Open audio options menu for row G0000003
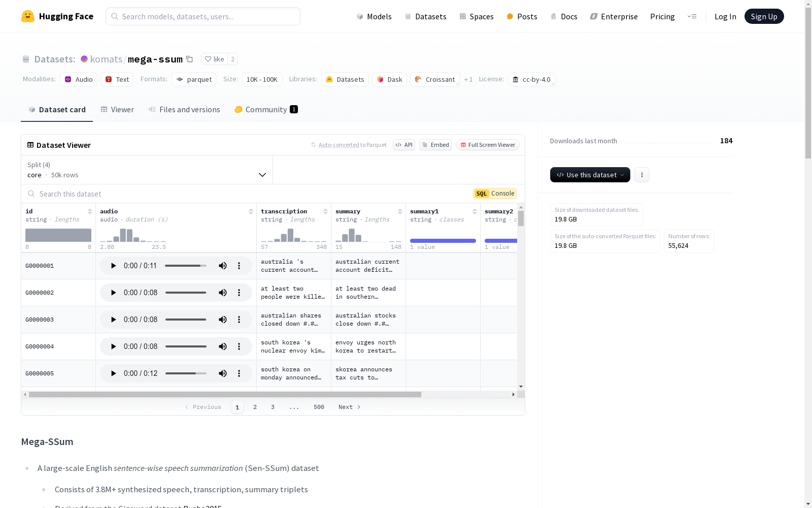 click(x=239, y=320)
